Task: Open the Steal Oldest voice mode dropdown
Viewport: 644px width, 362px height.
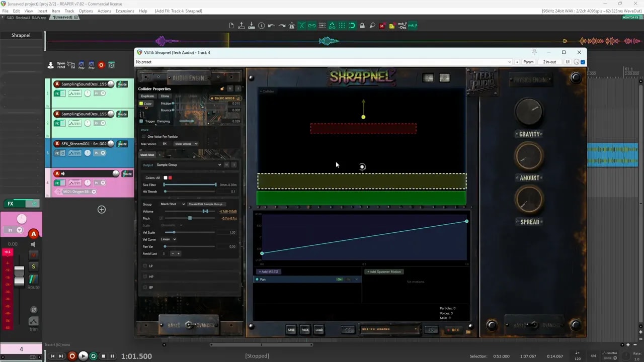Action: [186, 144]
